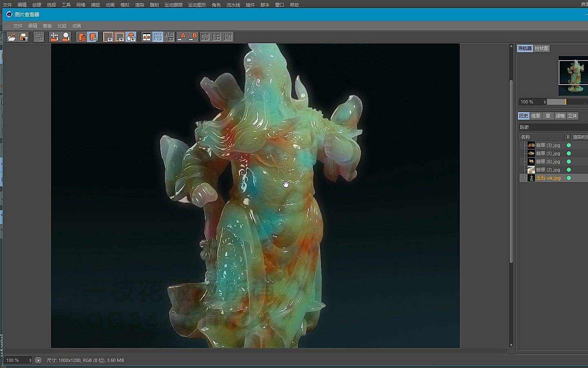Click the open image folder icon

[x=12, y=37]
